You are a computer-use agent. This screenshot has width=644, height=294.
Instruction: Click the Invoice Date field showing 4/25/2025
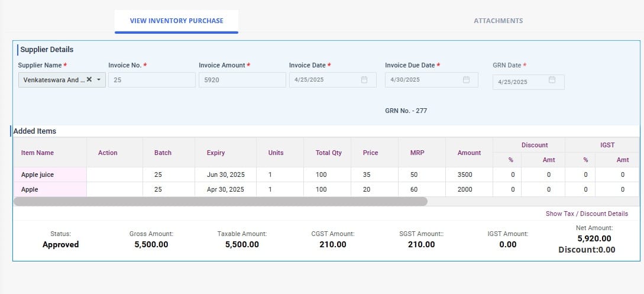coord(325,80)
